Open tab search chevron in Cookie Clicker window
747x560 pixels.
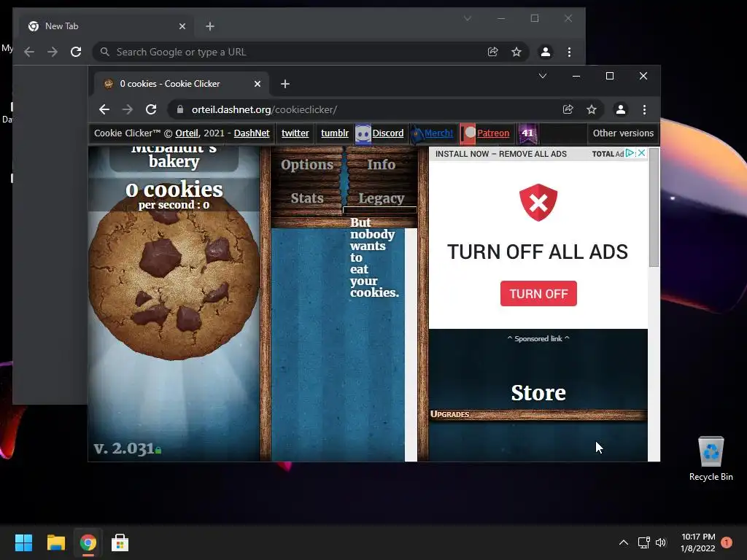543,76
